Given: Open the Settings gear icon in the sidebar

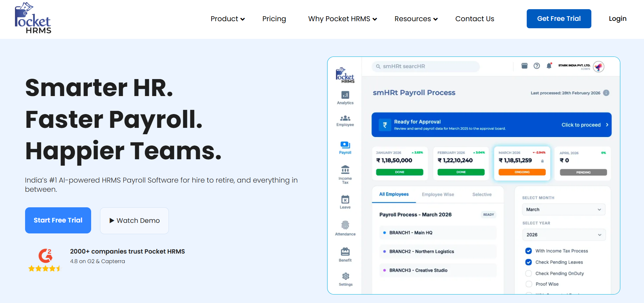Looking at the screenshot, I should 345,276.
